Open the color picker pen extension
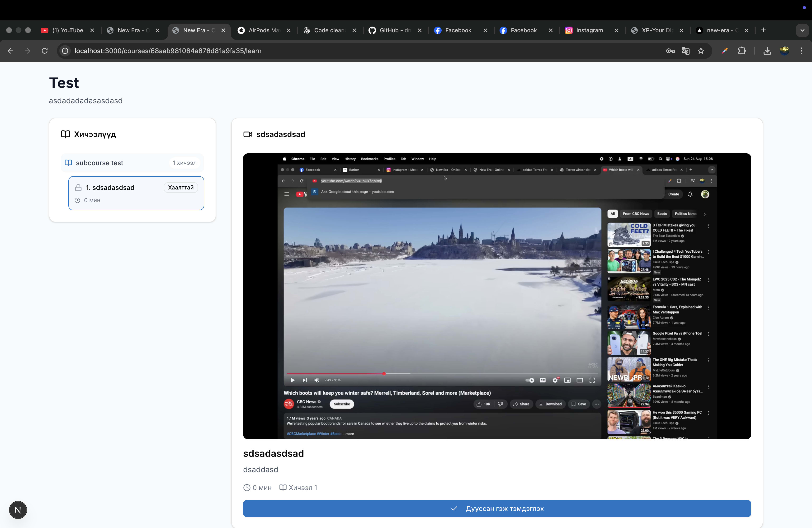812x528 pixels. tap(725, 51)
